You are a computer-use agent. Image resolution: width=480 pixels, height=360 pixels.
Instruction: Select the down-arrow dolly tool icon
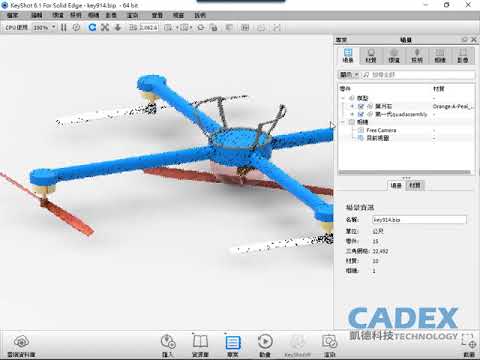pyautogui.click(x=117, y=27)
